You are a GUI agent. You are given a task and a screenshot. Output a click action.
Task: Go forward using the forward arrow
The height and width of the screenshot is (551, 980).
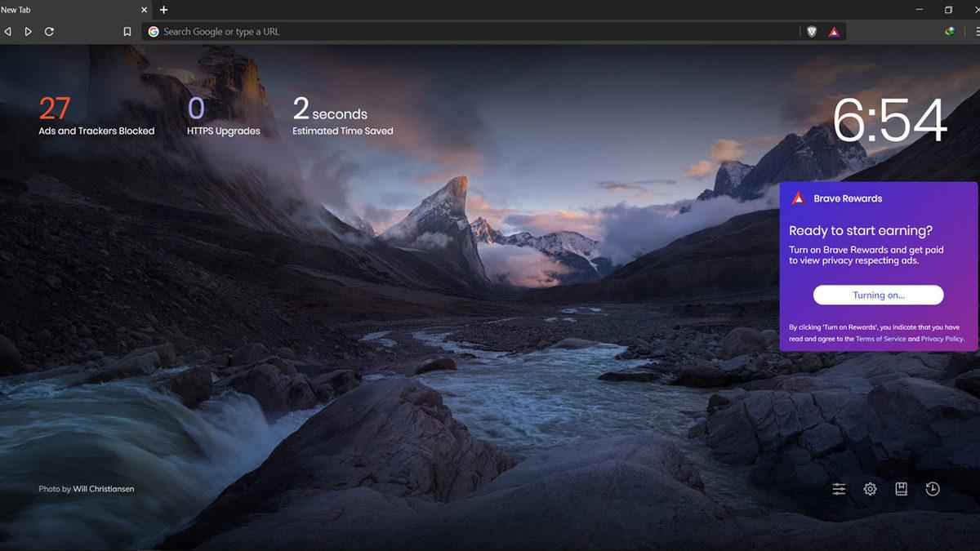(x=28, y=32)
